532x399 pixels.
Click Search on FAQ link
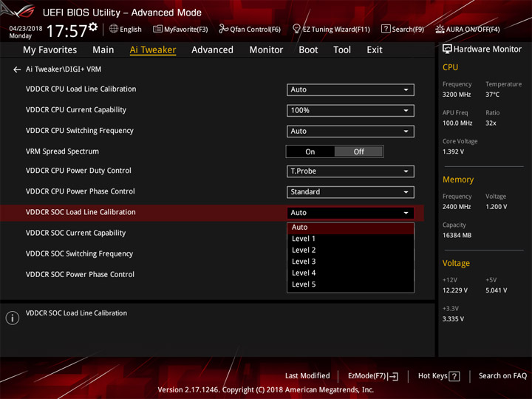pos(502,376)
